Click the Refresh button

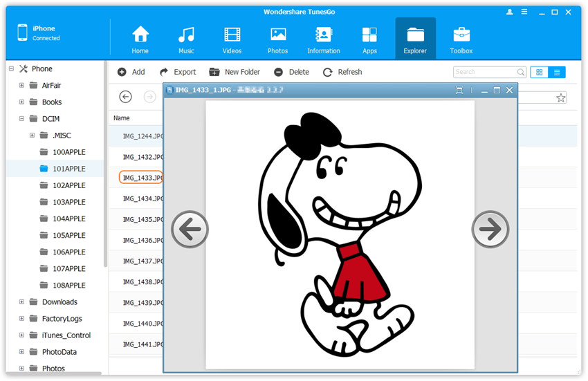(x=342, y=72)
